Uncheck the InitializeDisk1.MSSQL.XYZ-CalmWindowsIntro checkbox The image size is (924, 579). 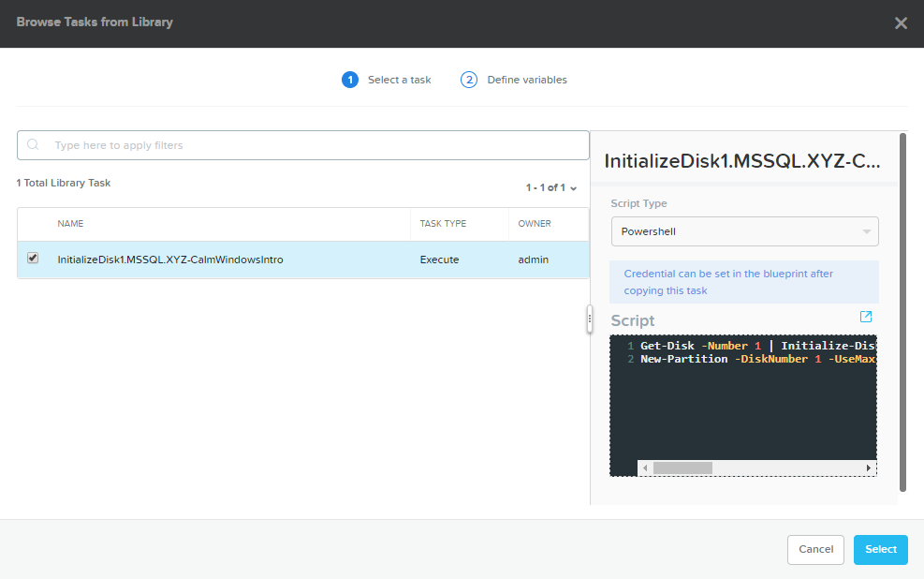click(33, 259)
